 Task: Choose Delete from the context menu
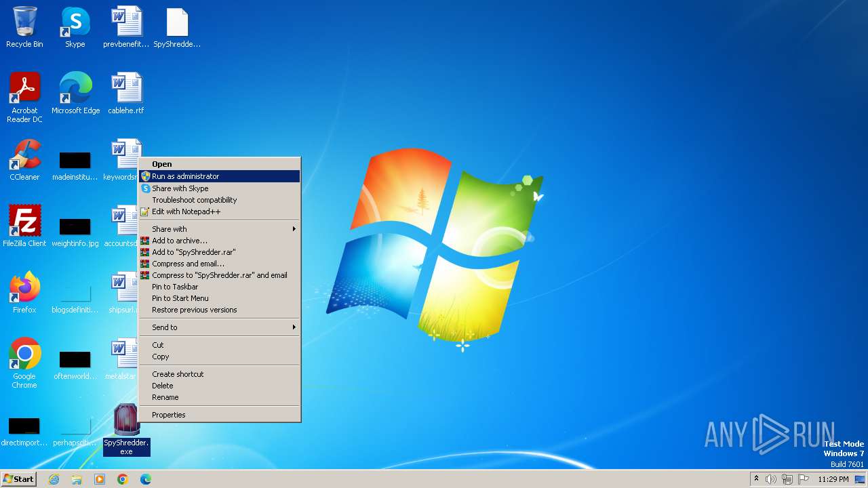click(220, 386)
